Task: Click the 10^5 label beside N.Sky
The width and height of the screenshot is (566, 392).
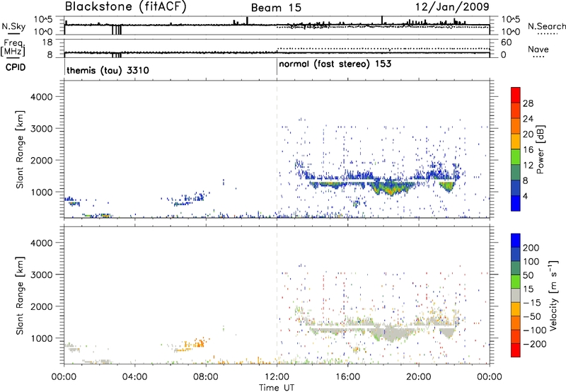Action: pos(43,20)
